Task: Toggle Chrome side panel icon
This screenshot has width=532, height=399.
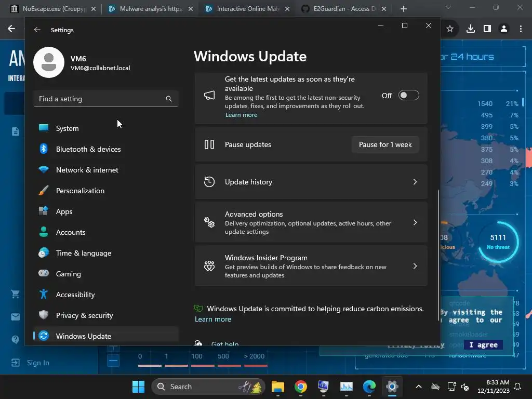Action: click(x=487, y=29)
